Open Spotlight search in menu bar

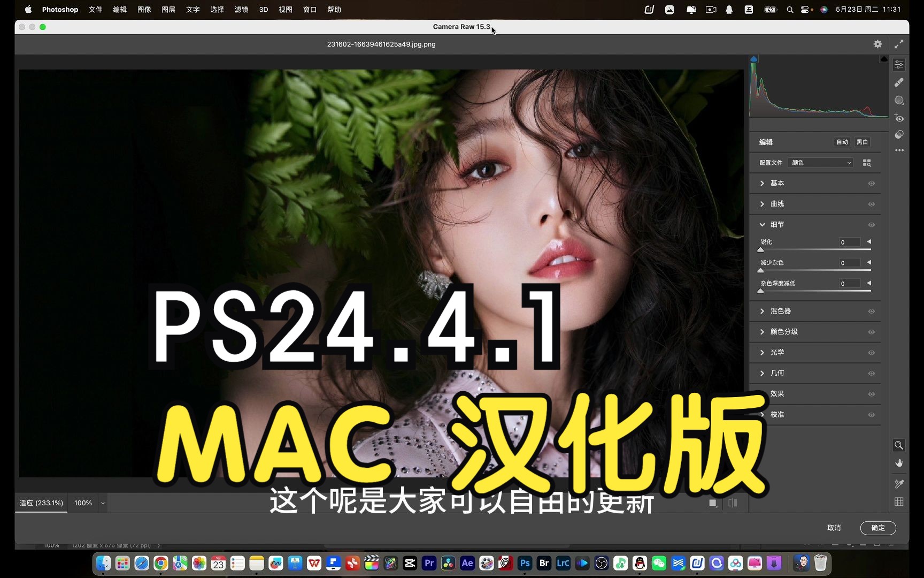click(790, 10)
